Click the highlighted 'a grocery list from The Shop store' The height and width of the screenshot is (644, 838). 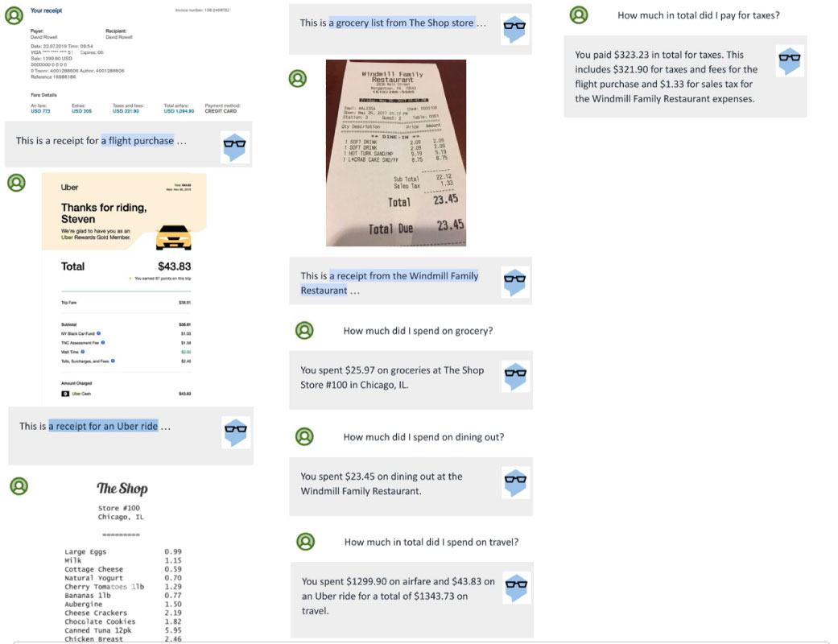(402, 23)
